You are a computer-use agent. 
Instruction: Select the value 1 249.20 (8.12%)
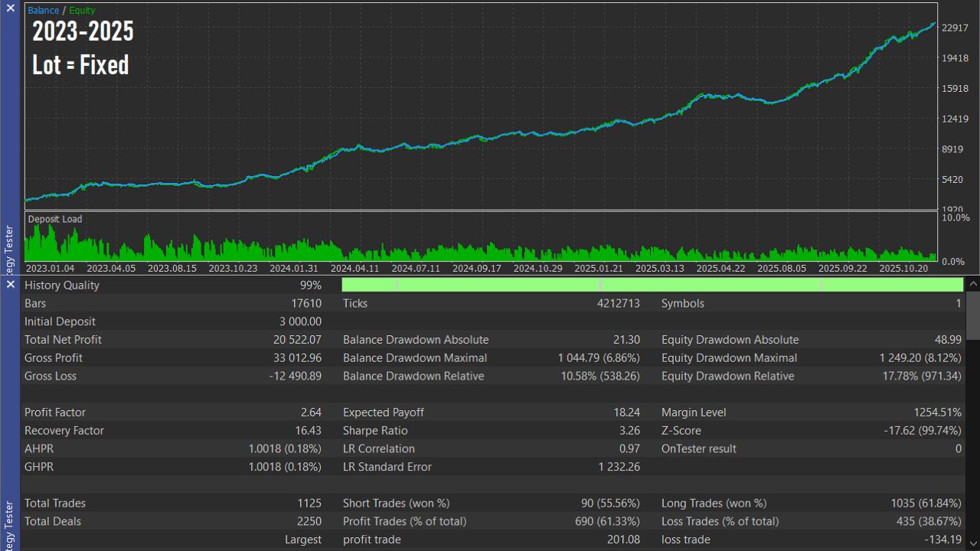[920, 358]
